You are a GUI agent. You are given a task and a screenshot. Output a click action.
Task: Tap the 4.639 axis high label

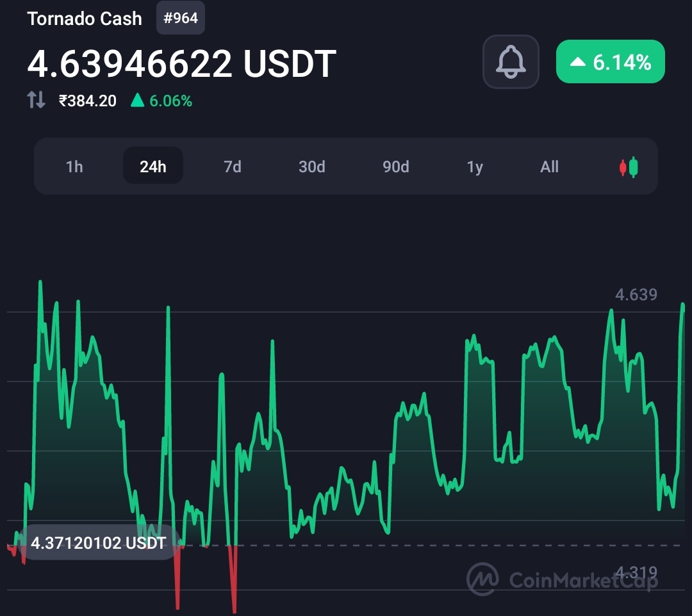(636, 295)
